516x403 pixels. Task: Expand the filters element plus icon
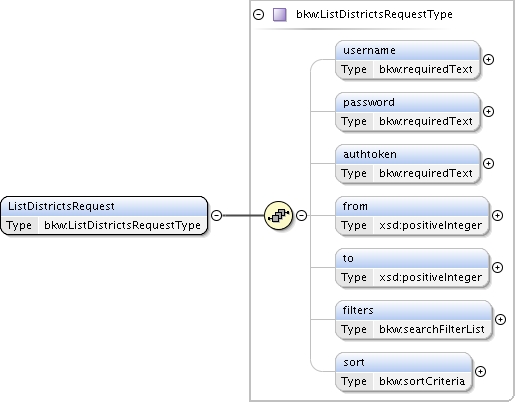500,319
